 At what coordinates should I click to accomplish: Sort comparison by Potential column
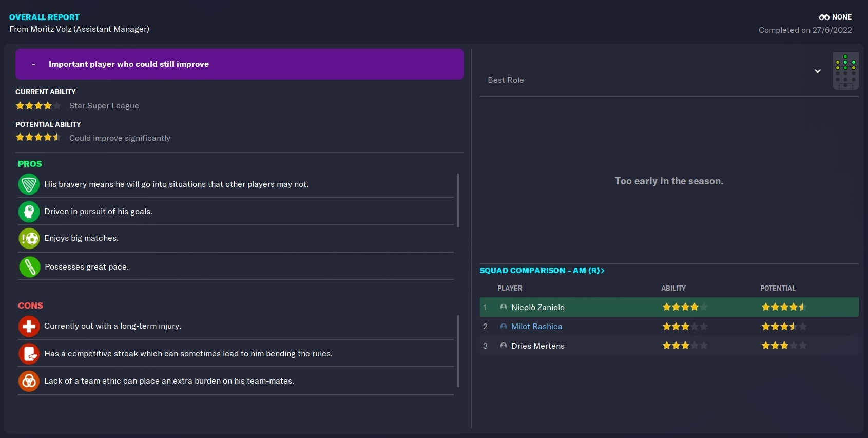[x=778, y=289]
